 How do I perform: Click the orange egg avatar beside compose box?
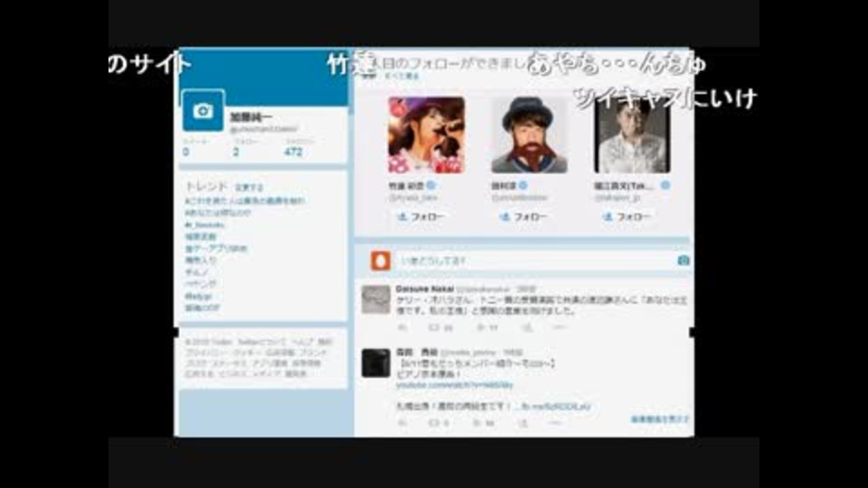tap(381, 260)
